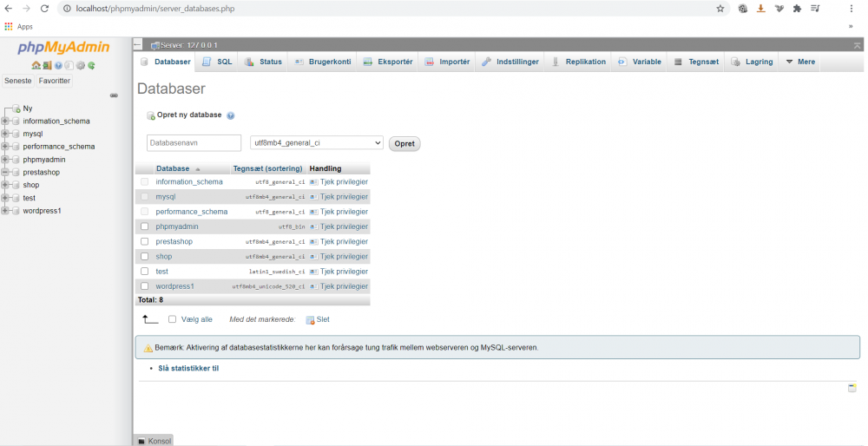Click the bookmark star in address bar
The width and height of the screenshot is (868, 446).
pos(720,9)
